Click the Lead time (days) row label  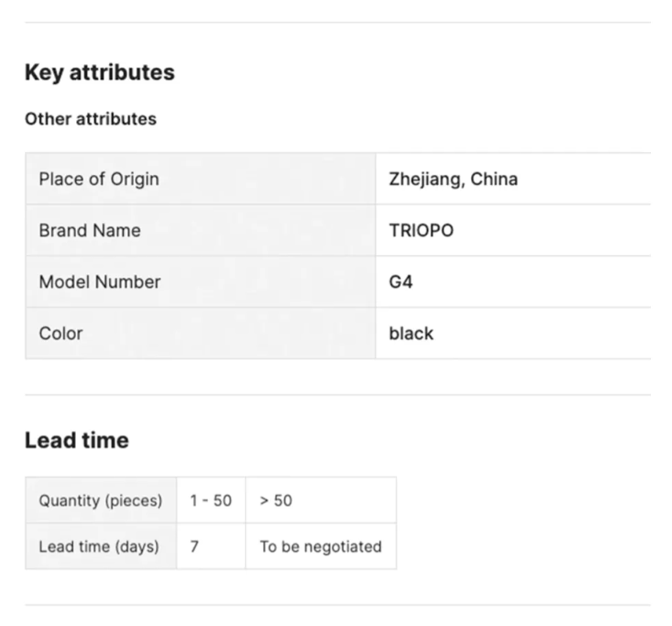coord(99,547)
